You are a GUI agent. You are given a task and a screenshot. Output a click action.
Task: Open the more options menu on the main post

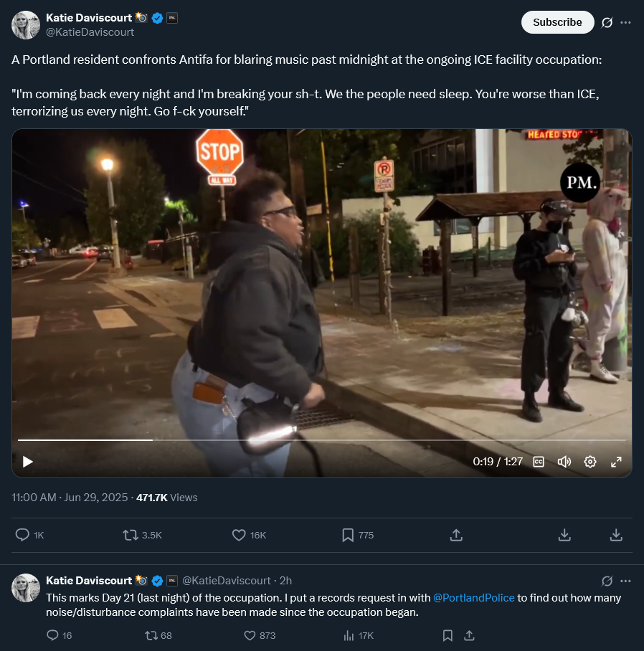point(626,22)
